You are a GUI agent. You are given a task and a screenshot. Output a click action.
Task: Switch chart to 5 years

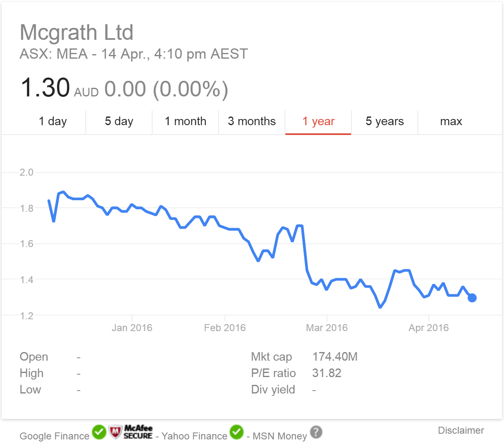coord(385,121)
